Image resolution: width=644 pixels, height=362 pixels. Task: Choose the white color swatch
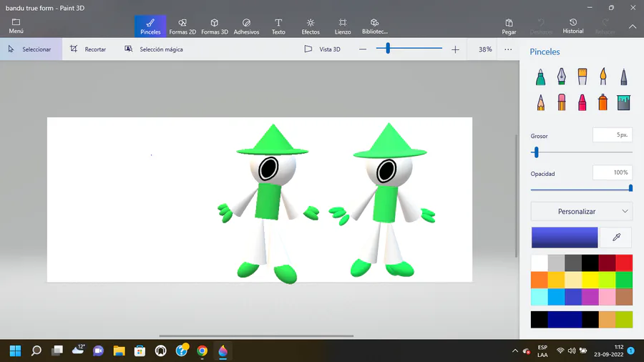[x=540, y=263]
